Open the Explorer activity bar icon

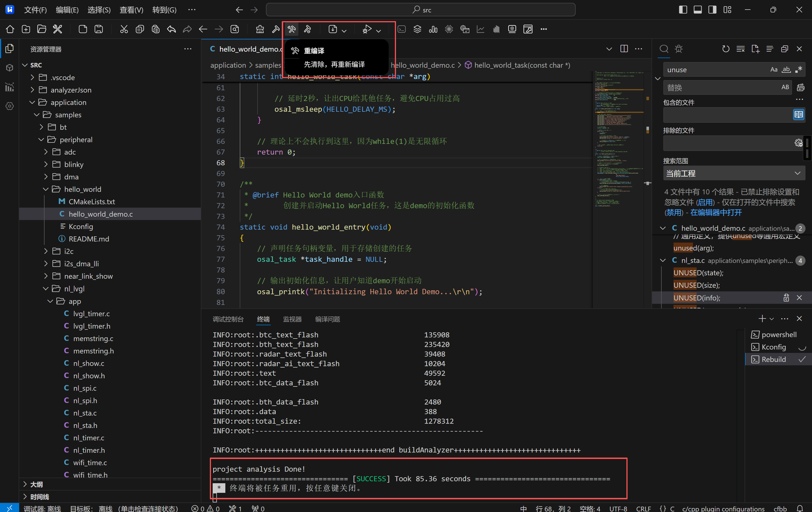tap(10, 49)
